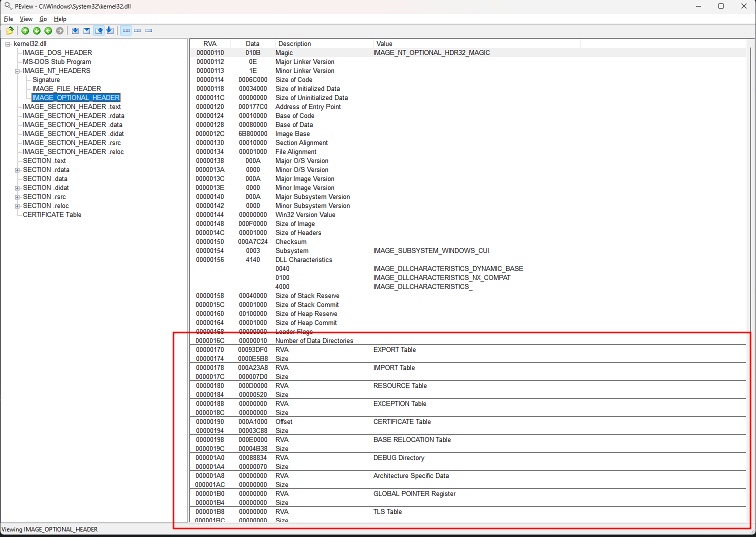The width and height of the screenshot is (756, 537).
Task: Open the Go menu
Action: coord(43,19)
